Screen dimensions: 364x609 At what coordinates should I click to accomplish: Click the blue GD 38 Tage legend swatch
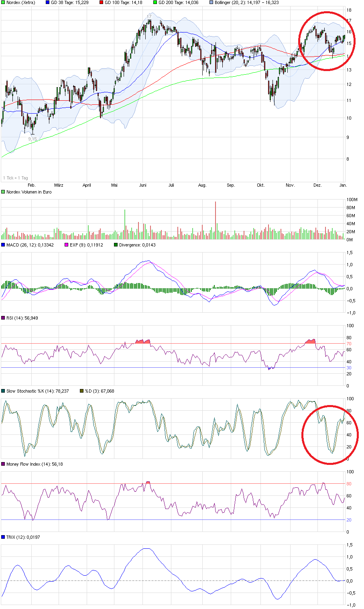tap(48, 2)
